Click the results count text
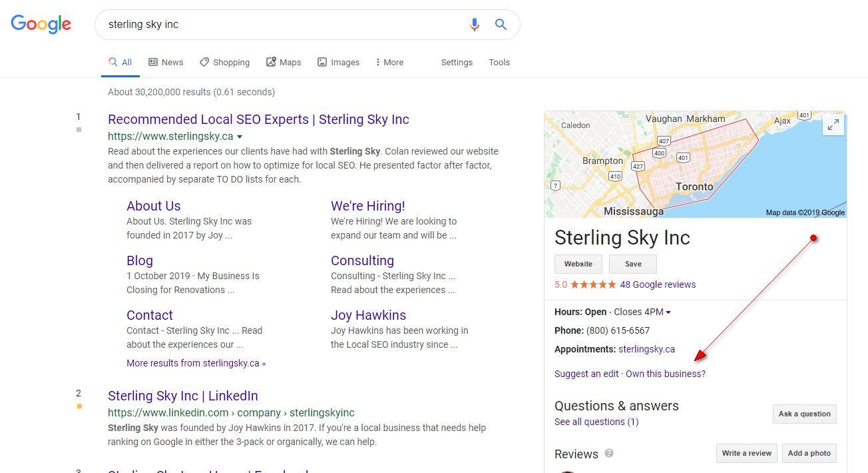Viewport: 868px width, 473px height. click(x=192, y=92)
